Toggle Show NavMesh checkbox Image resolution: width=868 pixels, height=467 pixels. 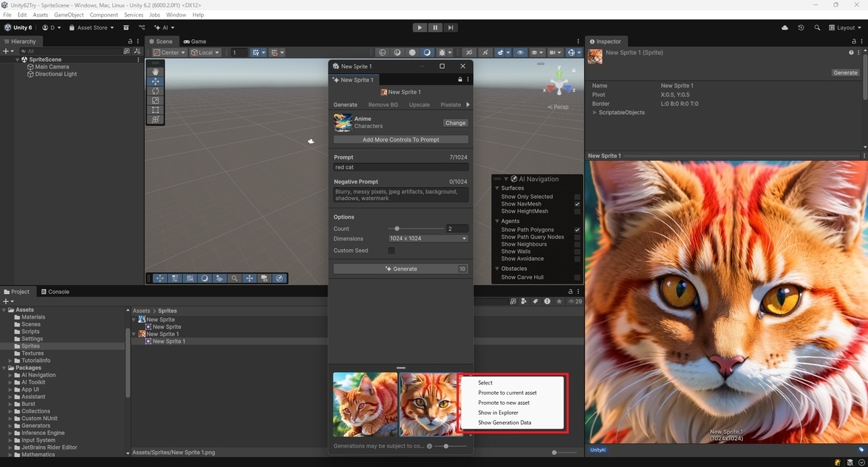pyautogui.click(x=577, y=204)
